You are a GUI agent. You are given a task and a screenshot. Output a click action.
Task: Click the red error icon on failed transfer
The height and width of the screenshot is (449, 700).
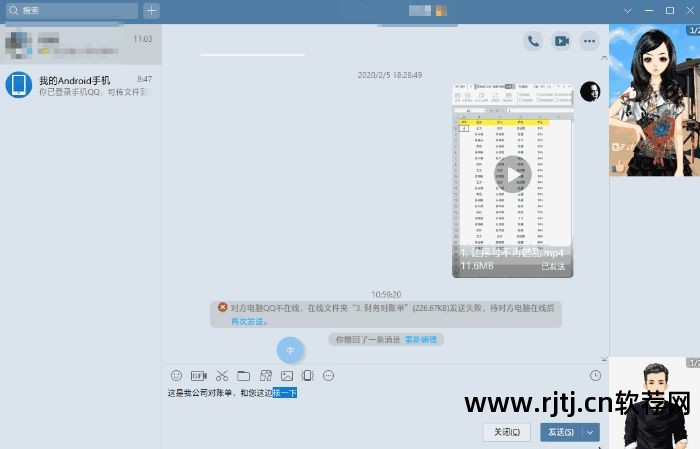tap(222, 307)
